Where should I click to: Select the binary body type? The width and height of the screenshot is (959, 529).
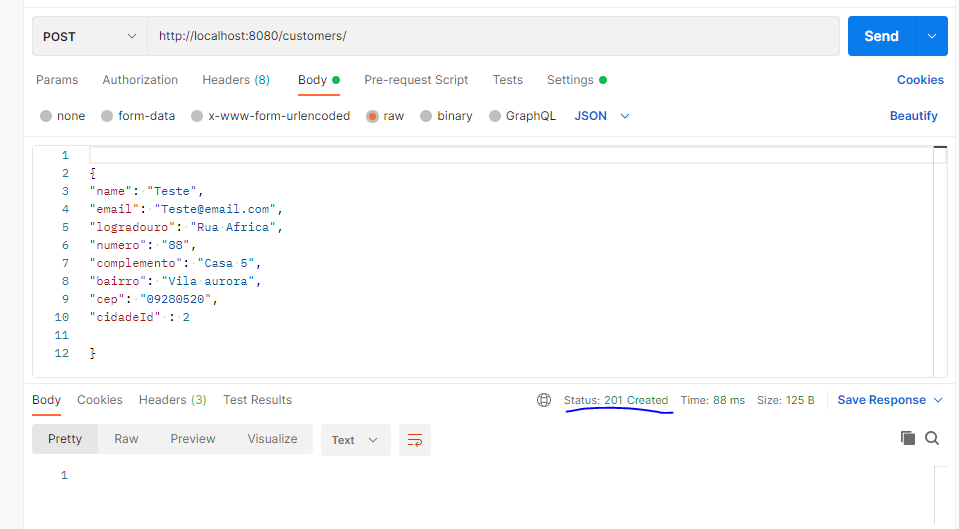point(446,116)
